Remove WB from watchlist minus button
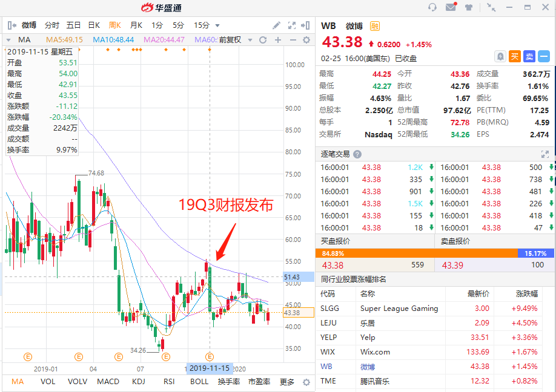The height and width of the screenshot is (392, 556). pyautogui.click(x=544, y=56)
